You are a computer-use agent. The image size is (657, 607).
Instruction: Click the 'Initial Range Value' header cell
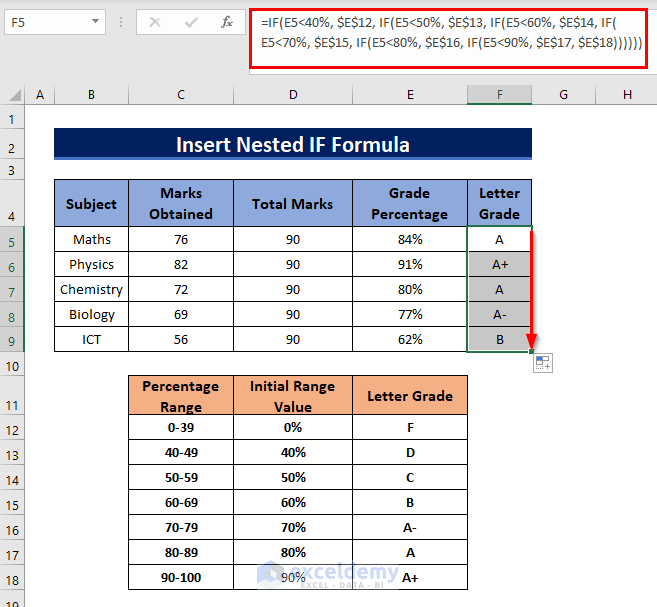click(293, 395)
